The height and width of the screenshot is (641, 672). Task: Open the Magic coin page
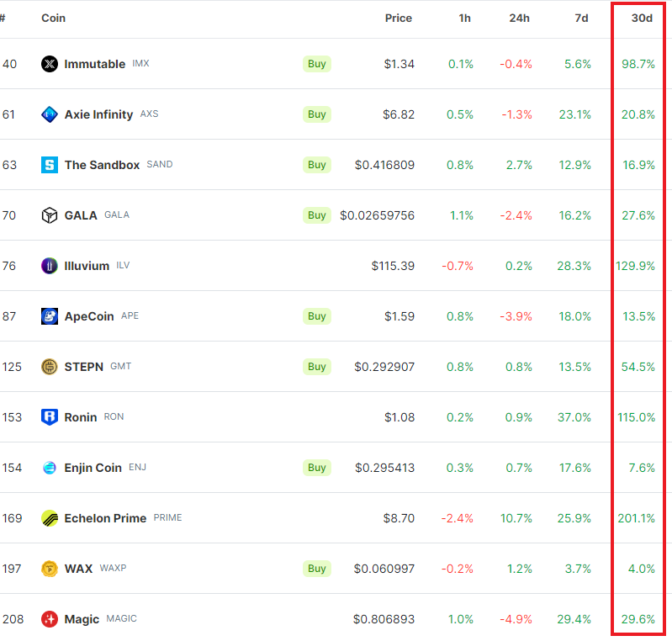coord(82,619)
